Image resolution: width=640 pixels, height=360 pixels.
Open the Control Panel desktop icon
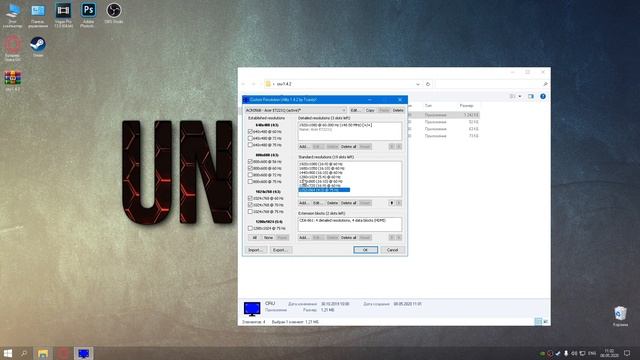[38, 15]
